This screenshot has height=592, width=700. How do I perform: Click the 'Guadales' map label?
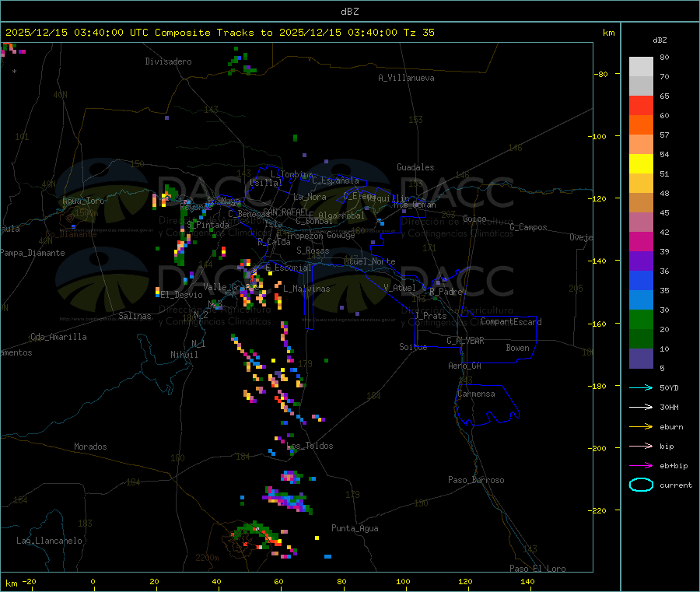(415, 167)
